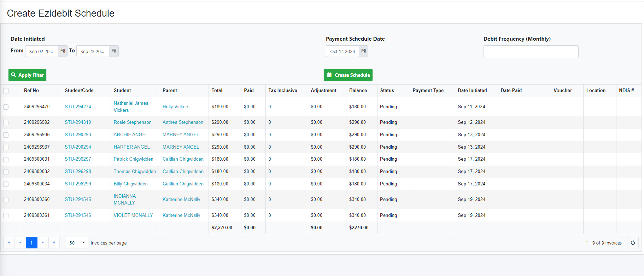Open the invoices per page dropdown
The height and width of the screenshot is (276, 644).
tap(77, 243)
